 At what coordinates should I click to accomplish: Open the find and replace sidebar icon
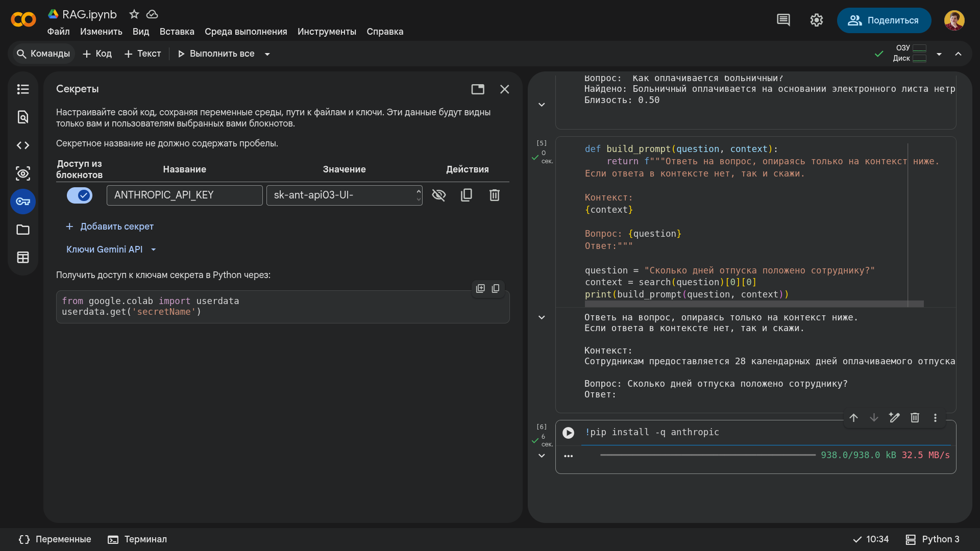(x=23, y=117)
